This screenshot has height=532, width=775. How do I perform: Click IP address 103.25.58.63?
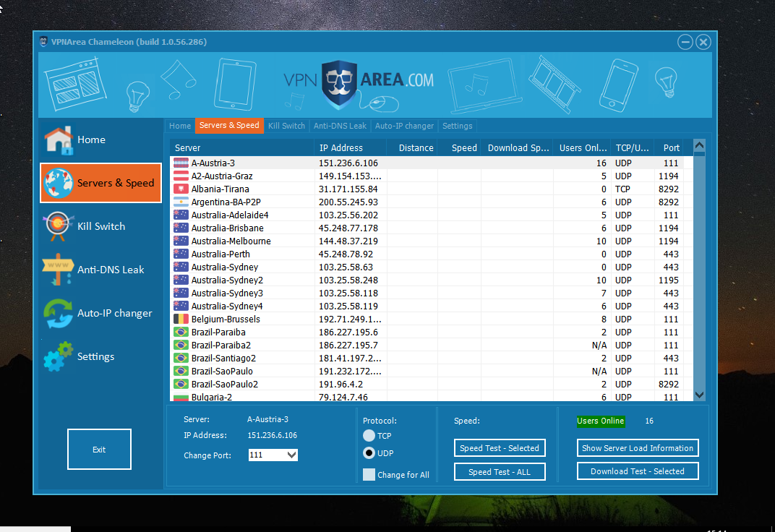(346, 267)
